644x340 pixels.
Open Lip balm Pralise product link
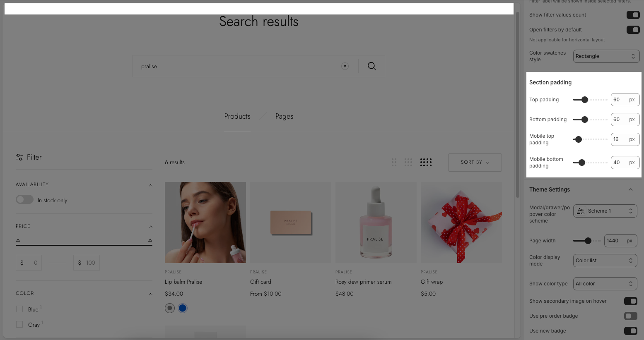183,282
